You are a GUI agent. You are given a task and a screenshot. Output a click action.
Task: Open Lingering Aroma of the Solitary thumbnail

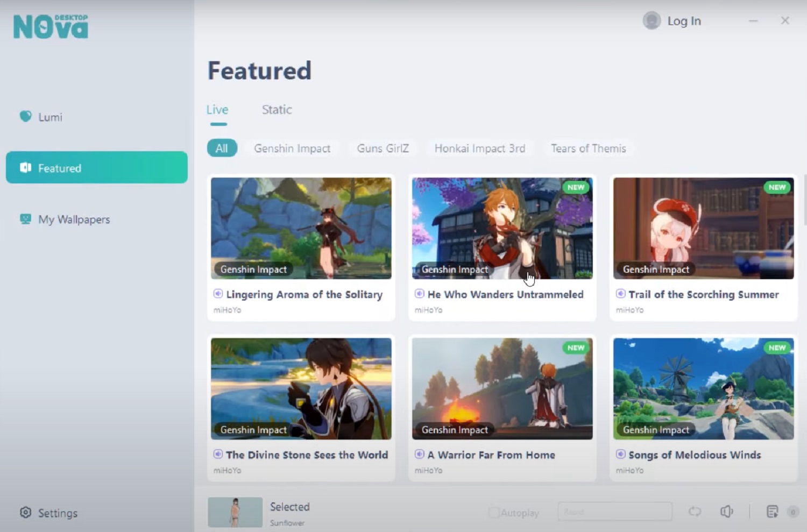tap(301, 228)
